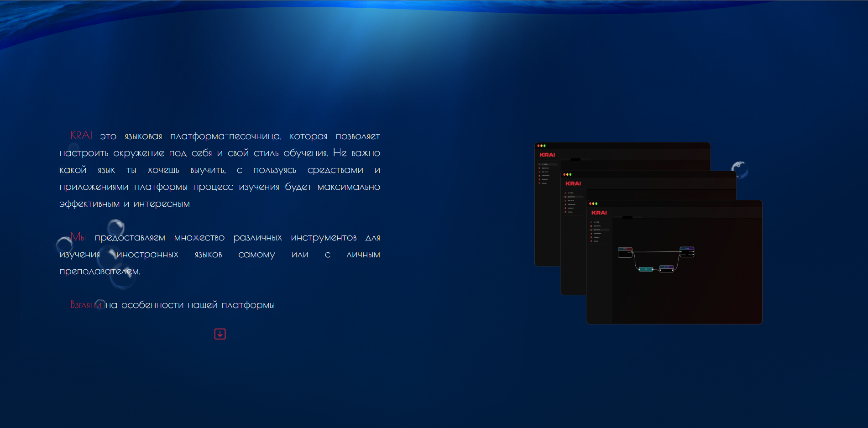Select My Profile in the rearmost window sidebar
This screenshot has height=428, width=868.
[544, 164]
